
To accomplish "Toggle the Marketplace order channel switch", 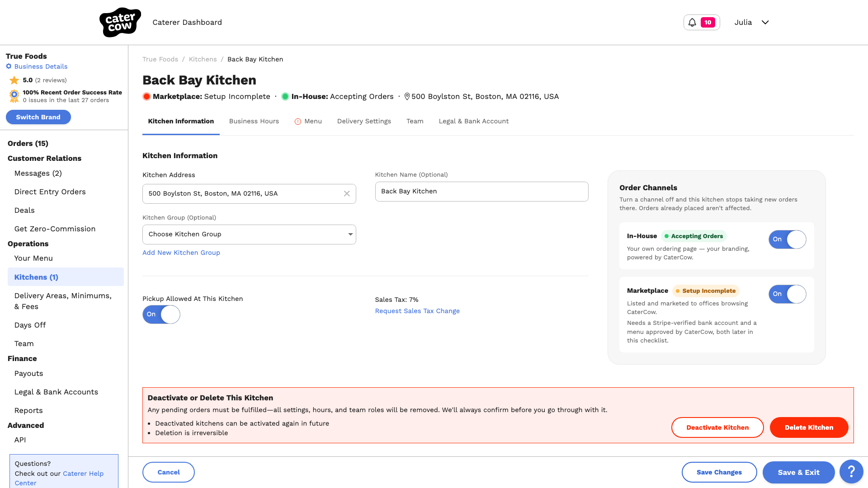I will (x=787, y=294).
